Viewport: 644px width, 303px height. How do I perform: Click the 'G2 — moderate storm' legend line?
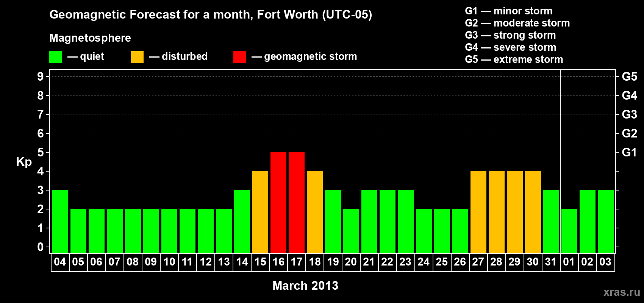[x=517, y=23]
